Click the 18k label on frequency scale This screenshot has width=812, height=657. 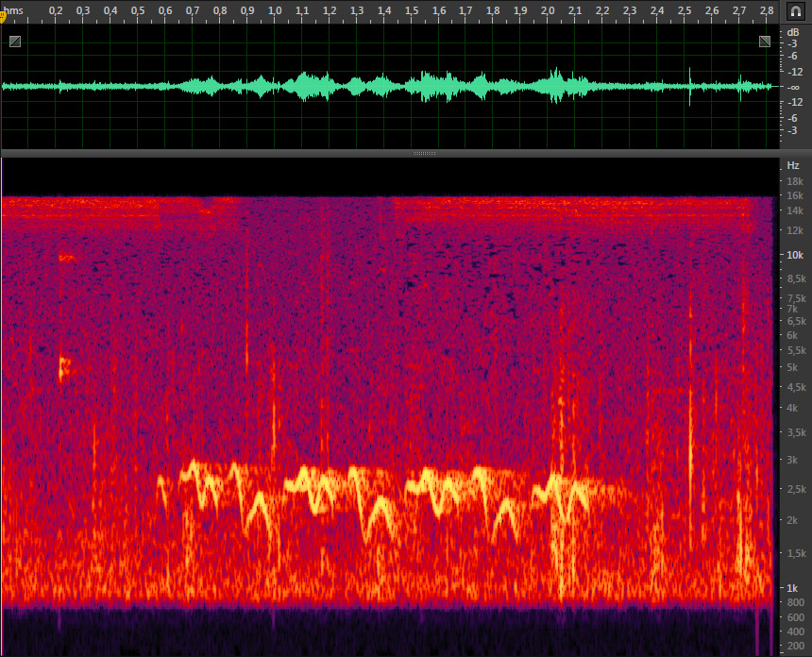coord(795,181)
